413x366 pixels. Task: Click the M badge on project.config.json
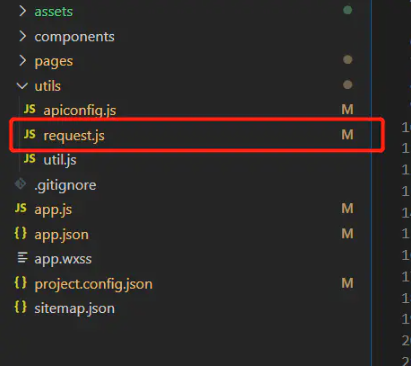(347, 283)
